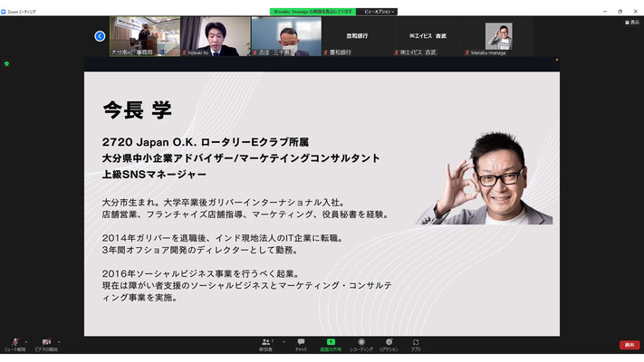Select the 大分南RC 事務局 video thumbnail
The width and height of the screenshot is (644, 362).
coord(145,36)
